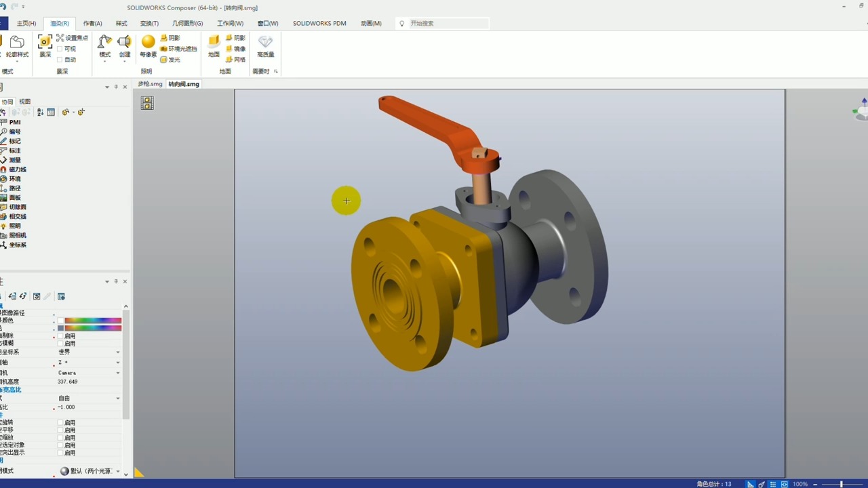Enable the 可视 depth of field checkbox
This screenshot has width=868, height=488.
60,49
